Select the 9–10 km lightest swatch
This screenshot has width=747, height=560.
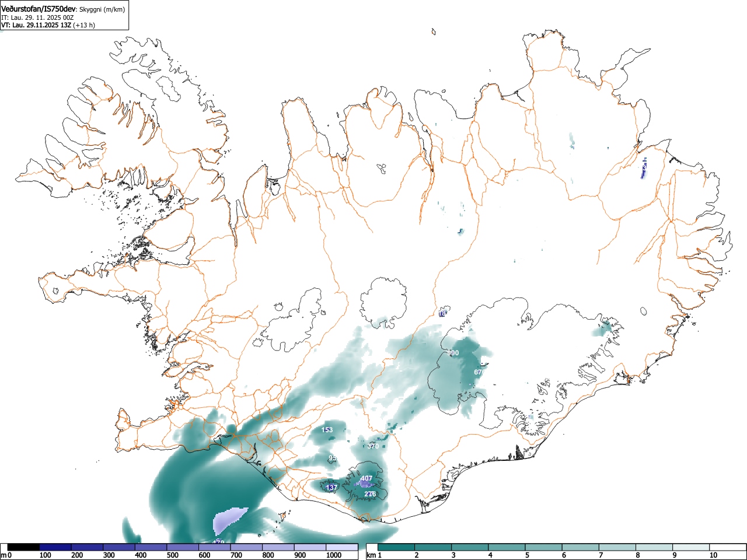[x=692, y=547]
